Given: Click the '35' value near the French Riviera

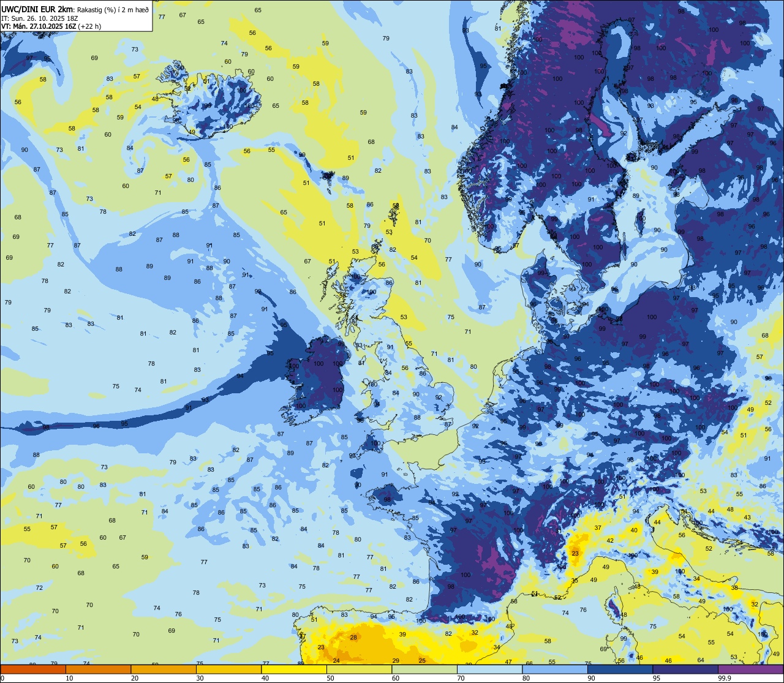Looking at the screenshot, I should (x=575, y=580).
